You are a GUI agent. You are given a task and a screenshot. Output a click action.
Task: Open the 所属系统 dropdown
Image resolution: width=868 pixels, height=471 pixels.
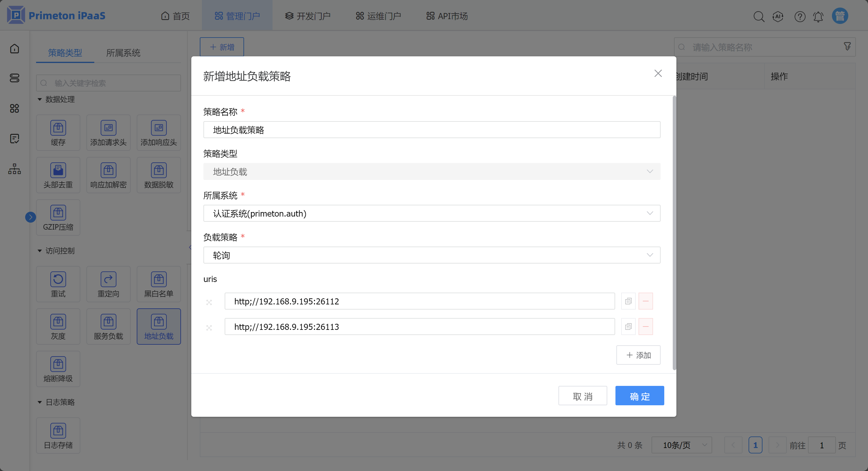(x=431, y=213)
